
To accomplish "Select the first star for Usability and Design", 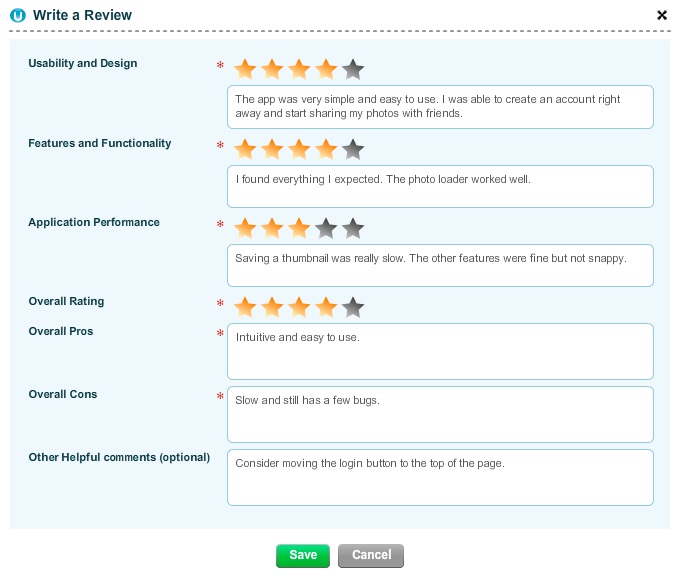I will click(x=245, y=69).
